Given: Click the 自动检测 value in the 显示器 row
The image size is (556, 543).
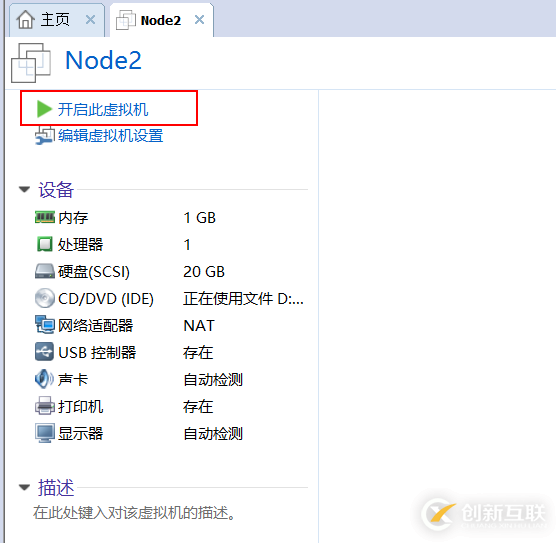Looking at the screenshot, I should [213, 433].
